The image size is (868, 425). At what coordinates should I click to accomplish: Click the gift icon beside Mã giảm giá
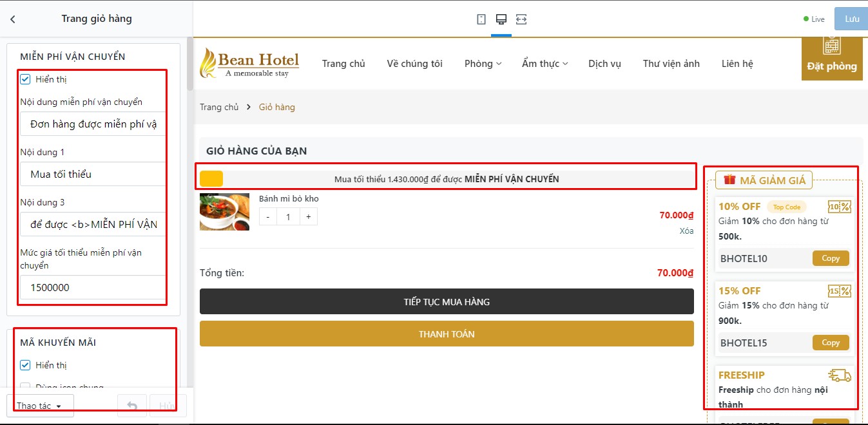[729, 180]
